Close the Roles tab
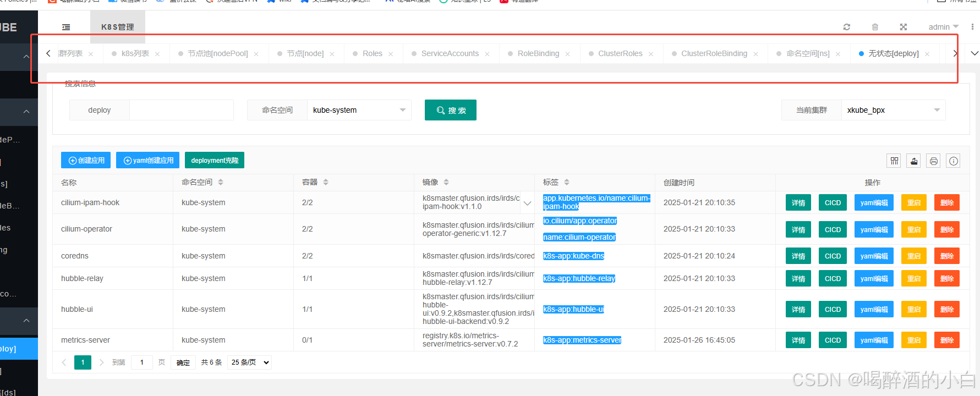980x396 pixels. 391,54
